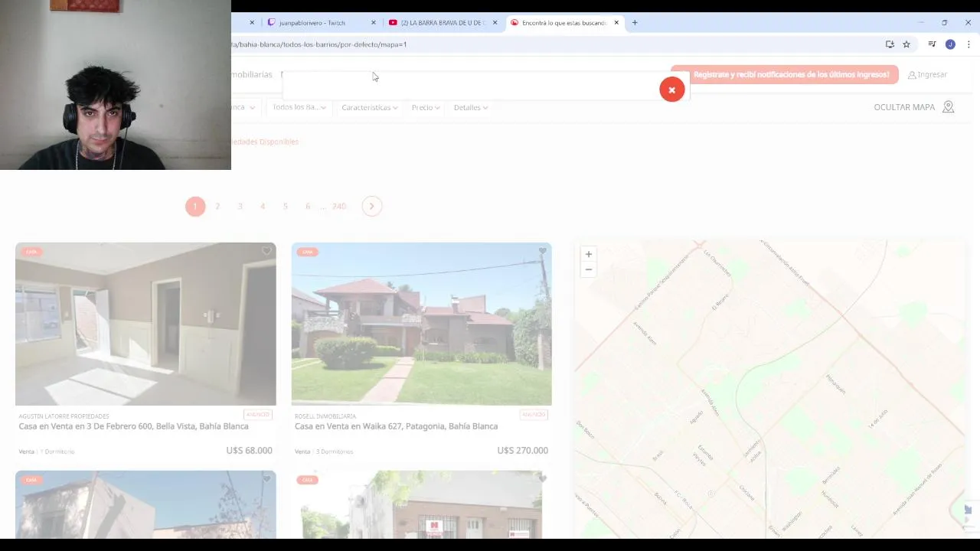Zoom in on the map

pyautogui.click(x=589, y=254)
